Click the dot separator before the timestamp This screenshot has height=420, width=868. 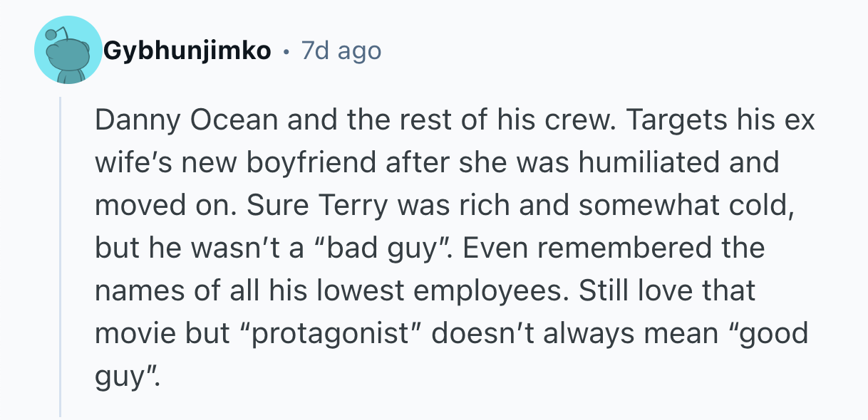point(286,51)
